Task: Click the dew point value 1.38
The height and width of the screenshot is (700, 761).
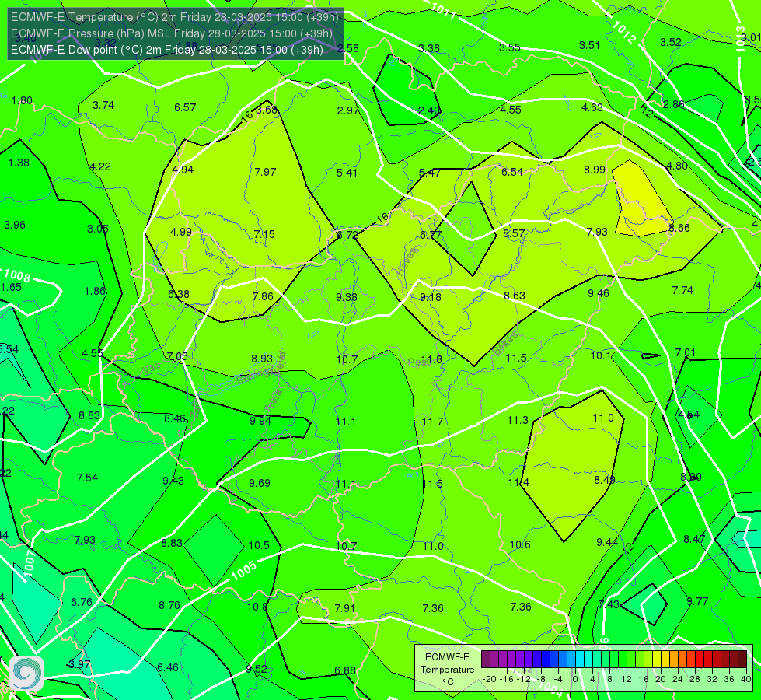Action: 19,163
